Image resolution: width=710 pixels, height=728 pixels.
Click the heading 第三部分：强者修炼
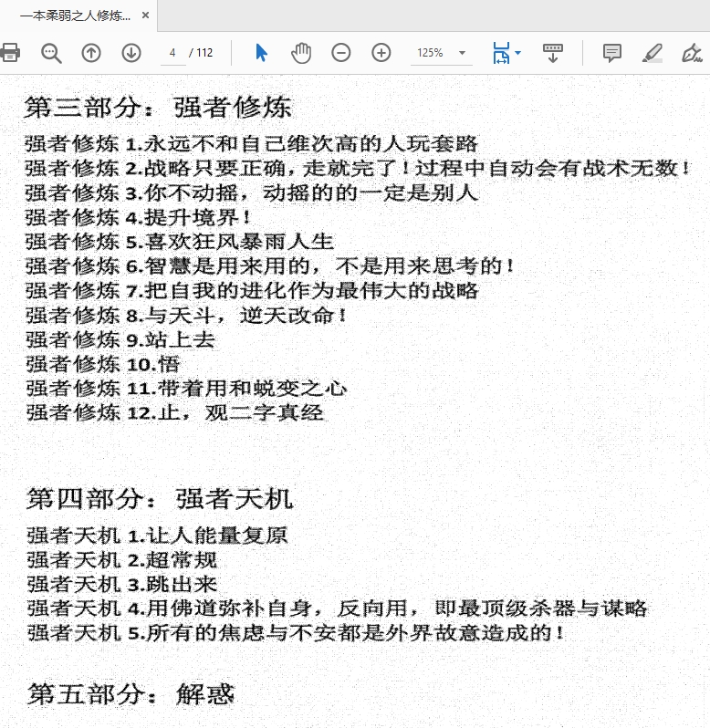[158, 107]
